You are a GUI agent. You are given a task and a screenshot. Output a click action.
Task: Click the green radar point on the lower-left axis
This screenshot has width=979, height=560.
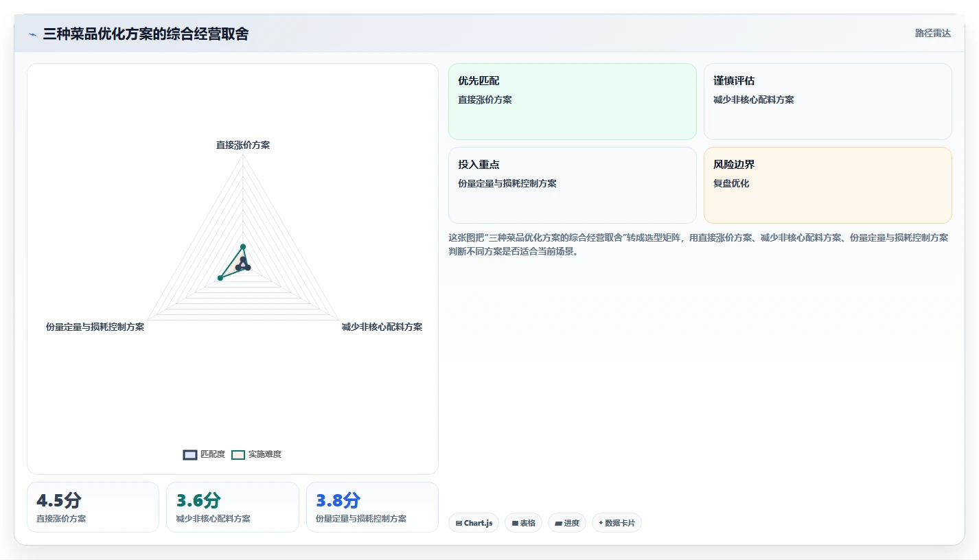click(x=220, y=278)
